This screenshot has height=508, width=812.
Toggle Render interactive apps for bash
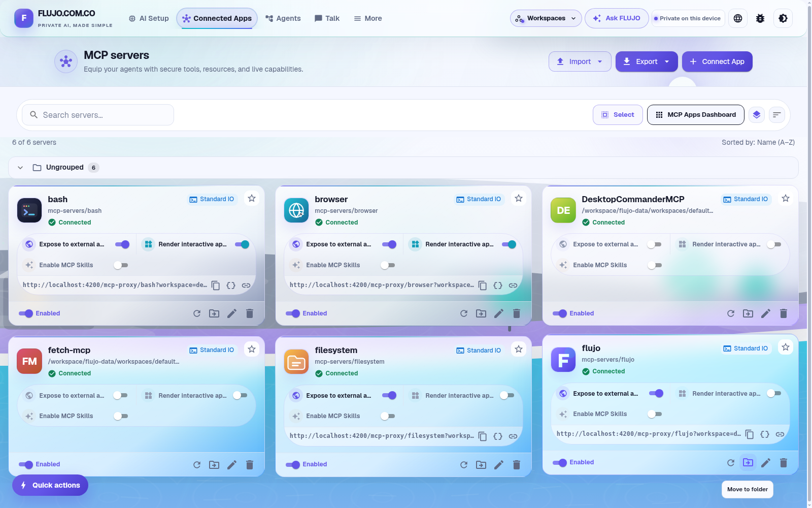click(242, 244)
